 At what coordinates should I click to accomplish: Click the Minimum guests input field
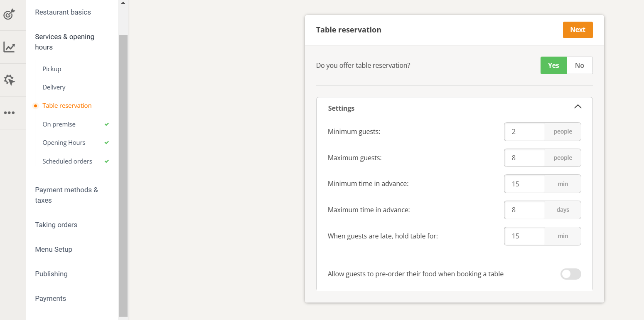coord(524,131)
